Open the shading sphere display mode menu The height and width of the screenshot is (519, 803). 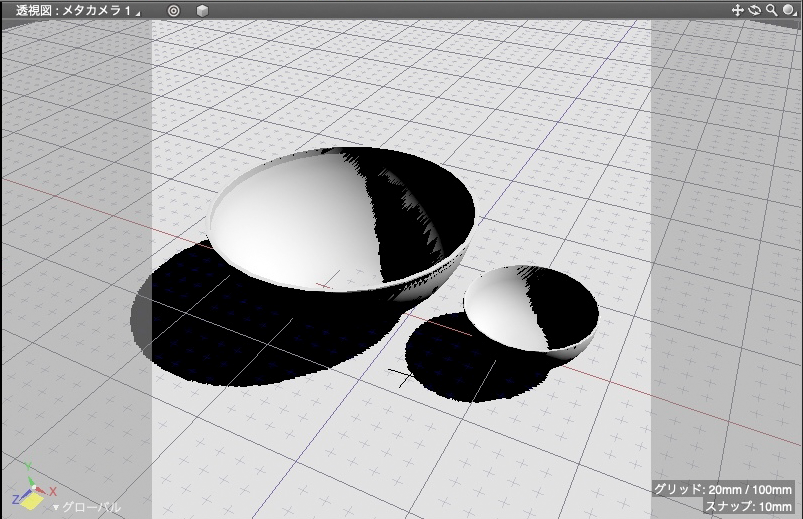click(x=790, y=10)
